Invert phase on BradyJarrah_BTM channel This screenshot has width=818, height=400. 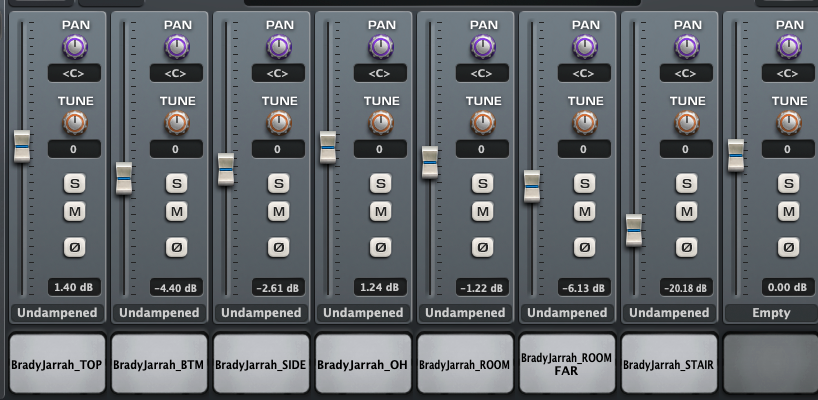pyautogui.click(x=176, y=247)
